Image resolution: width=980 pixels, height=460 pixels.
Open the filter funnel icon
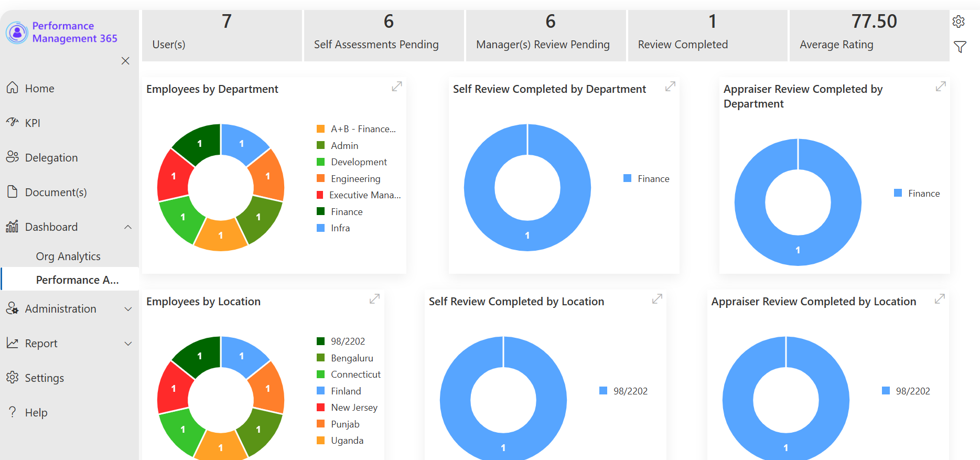[960, 47]
